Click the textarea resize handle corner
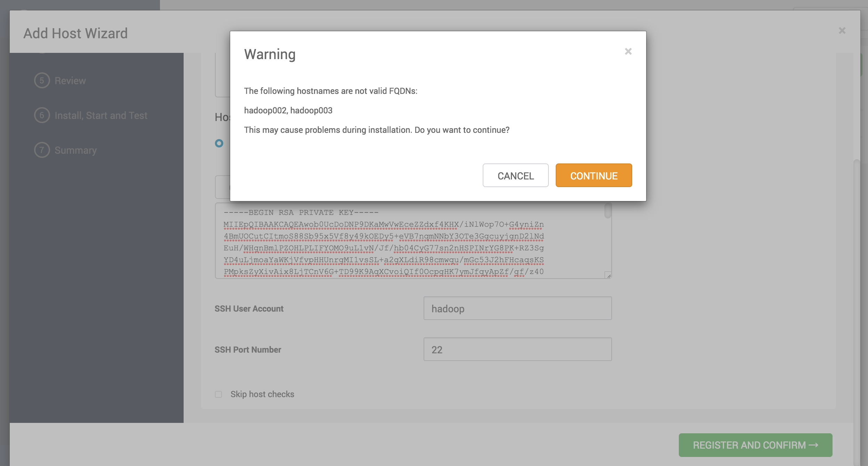Image resolution: width=868 pixels, height=466 pixels. [x=608, y=275]
